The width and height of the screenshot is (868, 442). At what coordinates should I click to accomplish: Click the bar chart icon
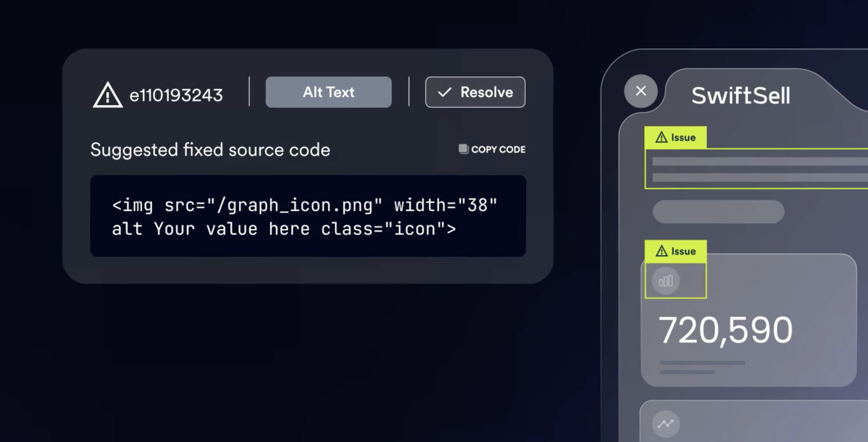coord(666,281)
